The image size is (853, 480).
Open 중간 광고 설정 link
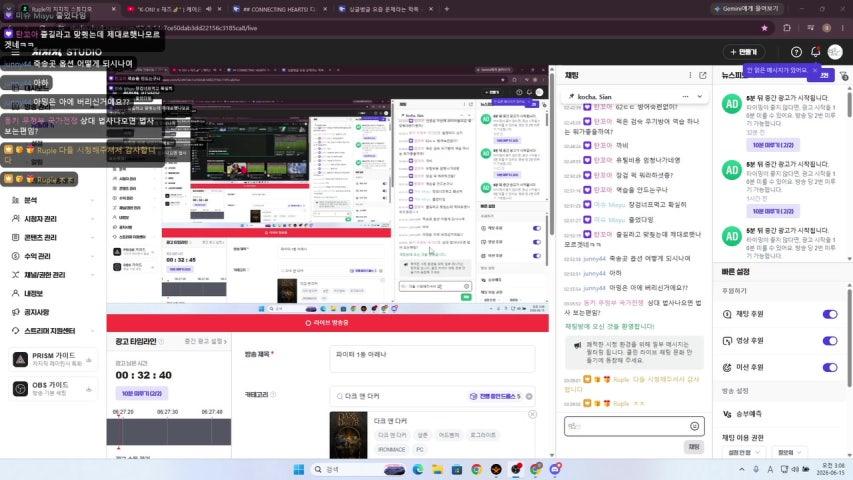tap(205, 341)
